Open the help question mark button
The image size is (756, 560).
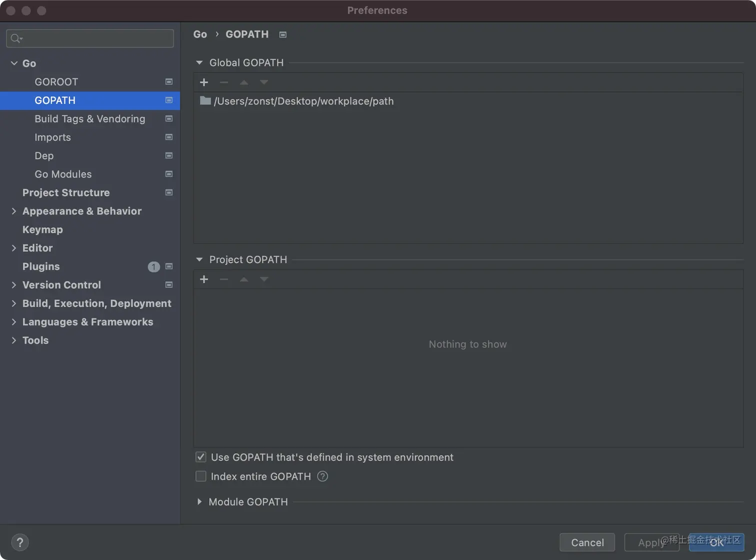click(x=20, y=543)
